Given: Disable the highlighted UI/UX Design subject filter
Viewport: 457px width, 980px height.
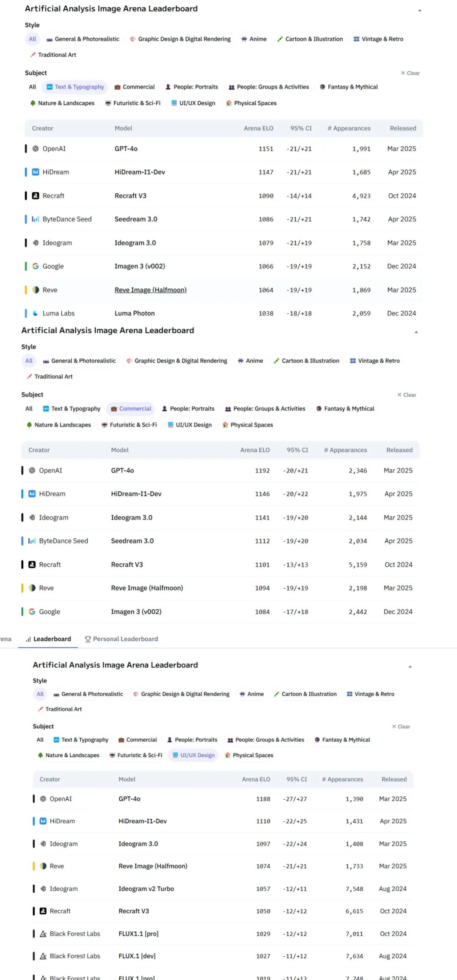Looking at the screenshot, I should pyautogui.click(x=193, y=755).
